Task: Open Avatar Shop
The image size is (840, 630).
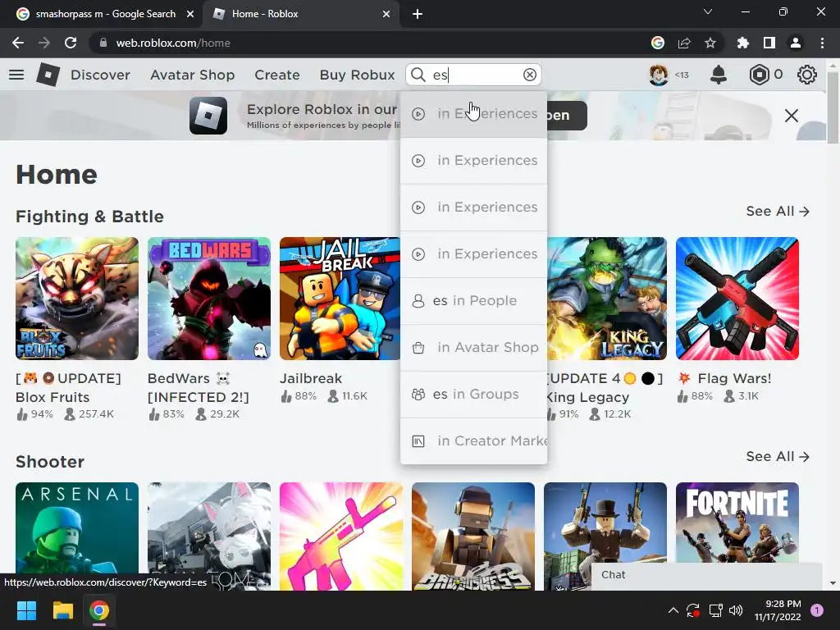Action: (192, 75)
